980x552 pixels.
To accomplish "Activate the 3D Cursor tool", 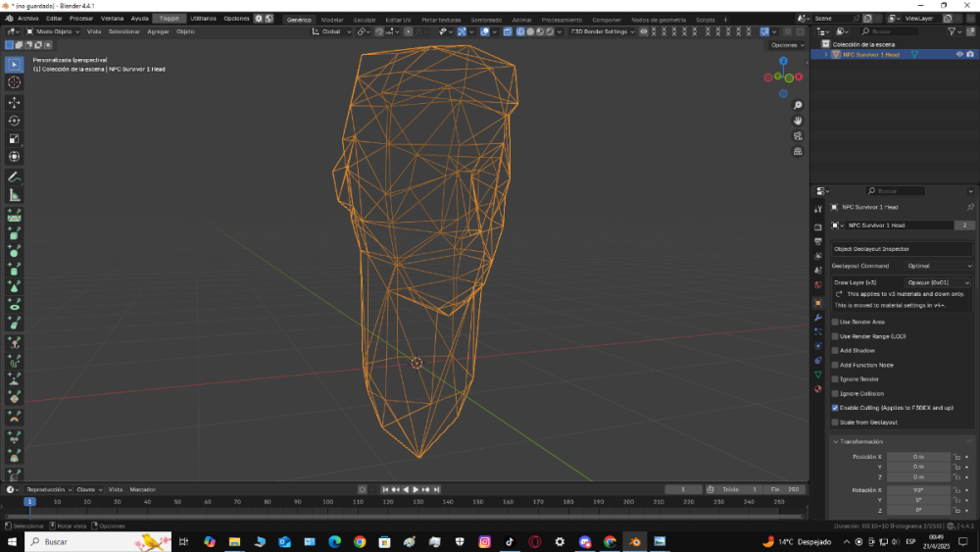I will [15, 83].
